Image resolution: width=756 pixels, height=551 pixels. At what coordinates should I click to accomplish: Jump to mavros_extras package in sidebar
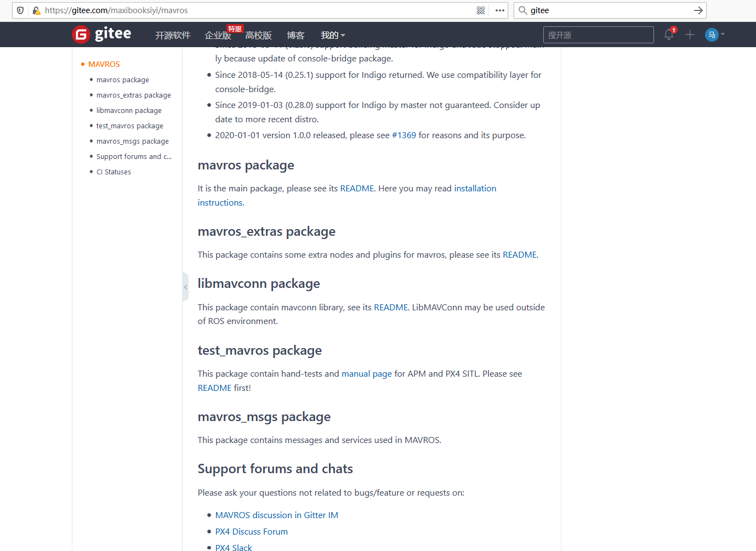pyautogui.click(x=134, y=95)
